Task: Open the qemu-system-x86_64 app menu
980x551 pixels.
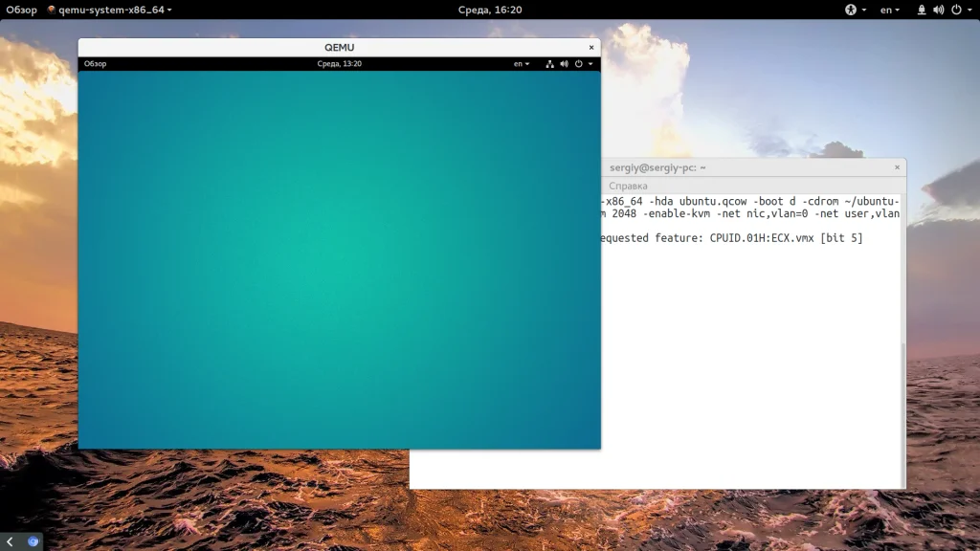Action: coord(109,10)
